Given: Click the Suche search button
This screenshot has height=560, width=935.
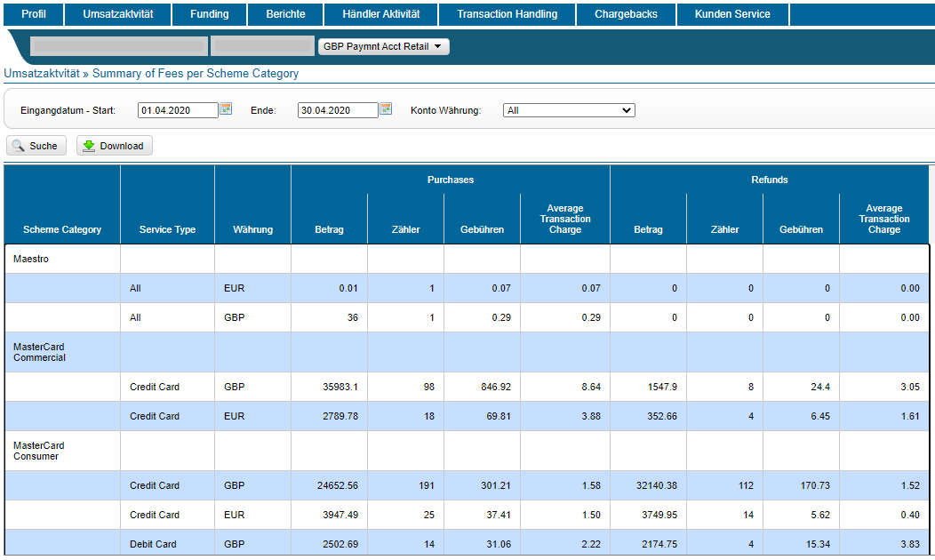Looking at the screenshot, I should [x=36, y=146].
